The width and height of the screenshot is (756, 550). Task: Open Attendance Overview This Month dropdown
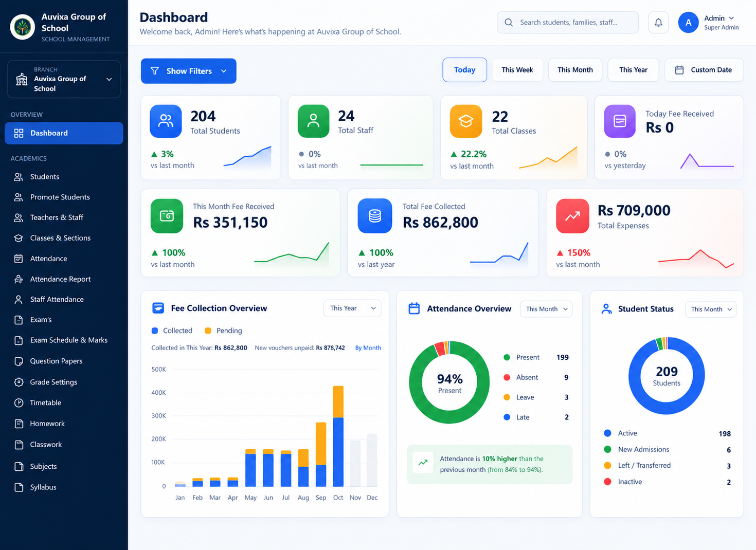tap(546, 309)
